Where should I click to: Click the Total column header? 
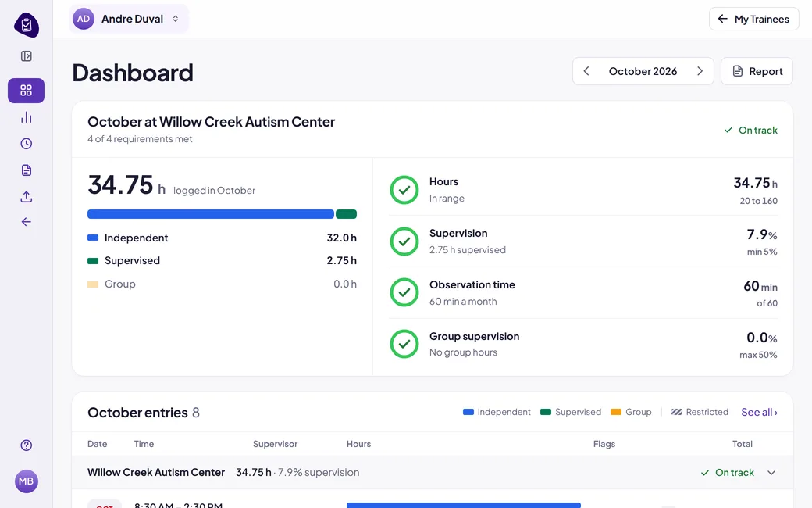click(742, 444)
